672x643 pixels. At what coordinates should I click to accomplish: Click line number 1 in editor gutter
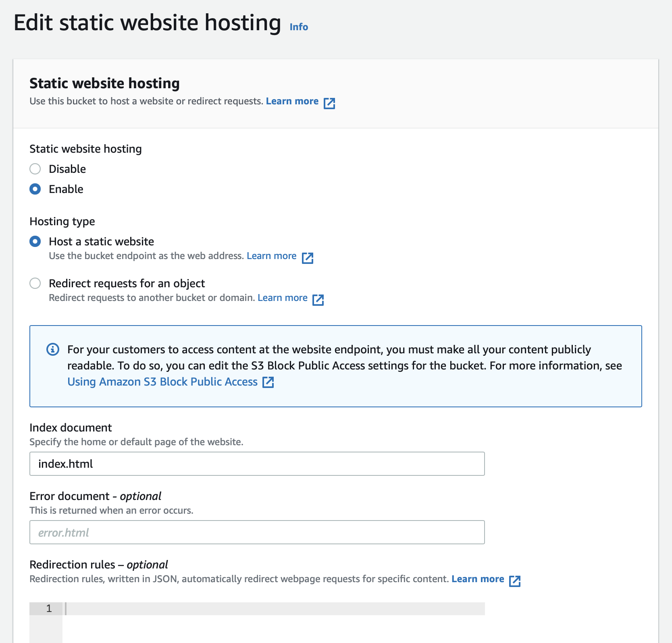(x=49, y=608)
